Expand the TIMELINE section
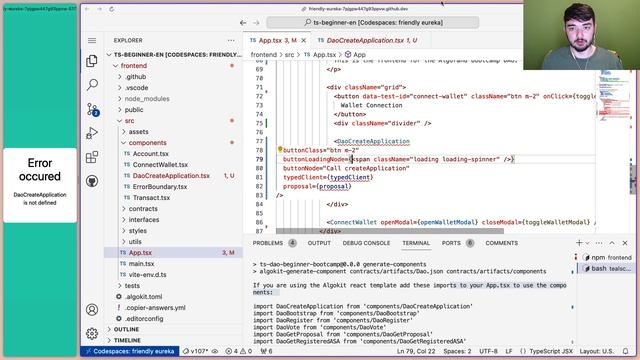The width and height of the screenshot is (640, 360). tap(127, 340)
